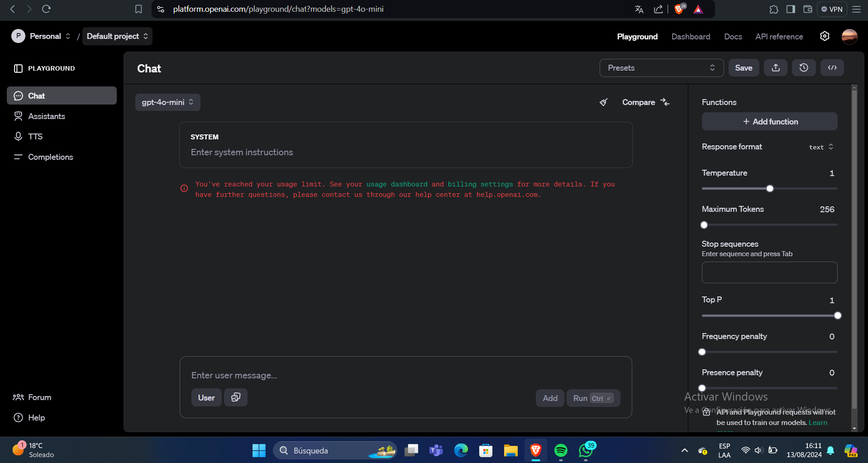Viewport: 868px width, 463px height.
Task: Toggle the browser sidebar panel icon
Action: coord(791,9)
